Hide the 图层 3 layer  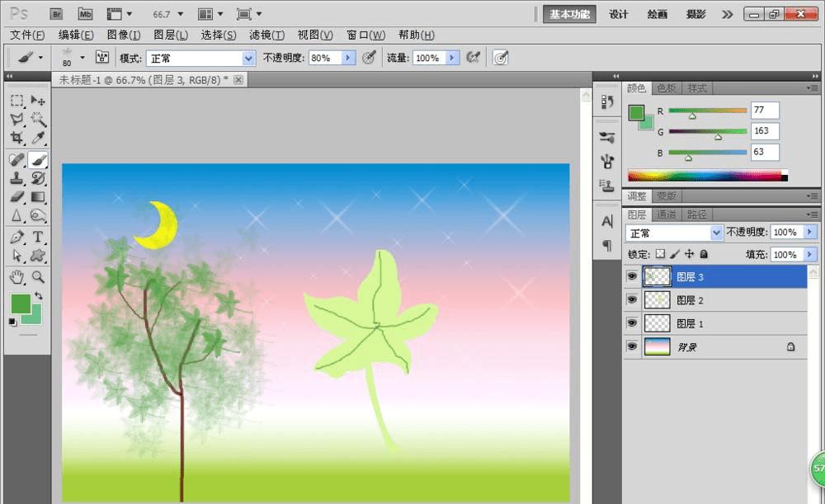click(x=632, y=276)
